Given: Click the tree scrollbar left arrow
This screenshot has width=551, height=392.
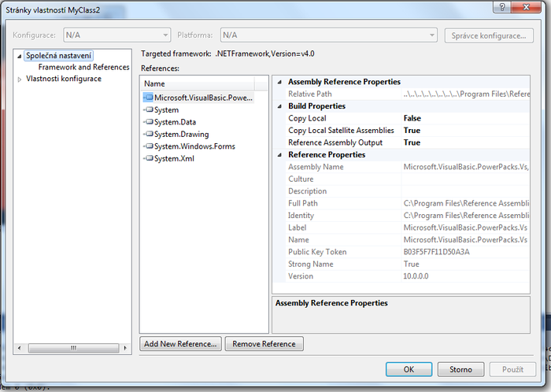Looking at the screenshot, I should (x=20, y=348).
